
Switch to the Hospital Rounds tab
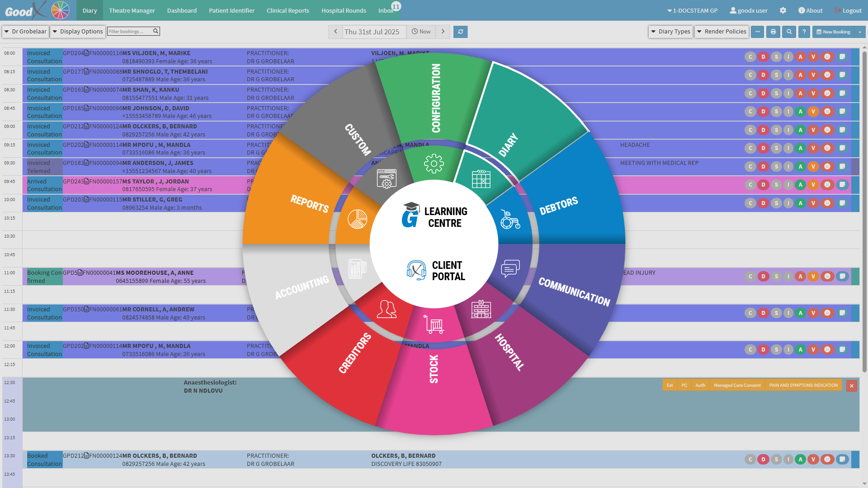[x=344, y=10]
